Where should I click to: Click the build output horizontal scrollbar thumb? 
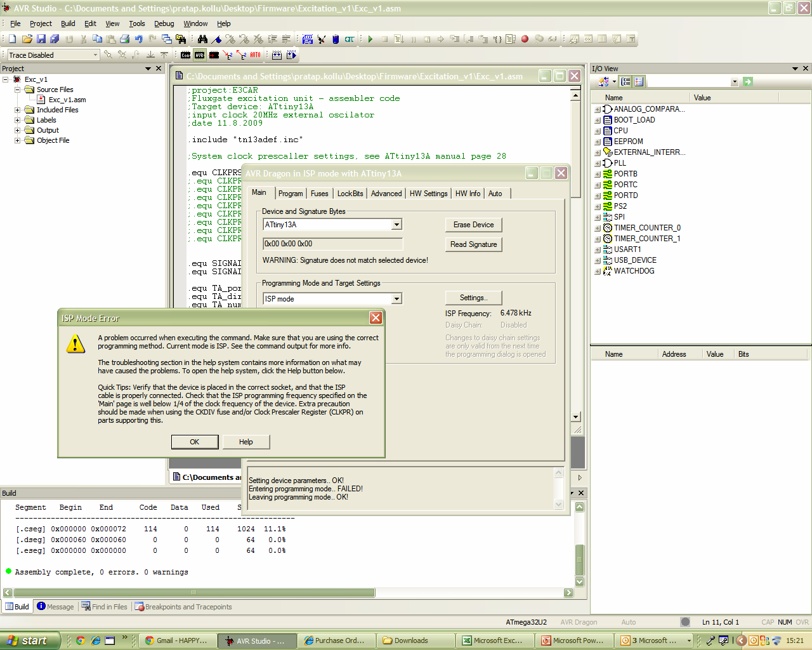pos(193,593)
